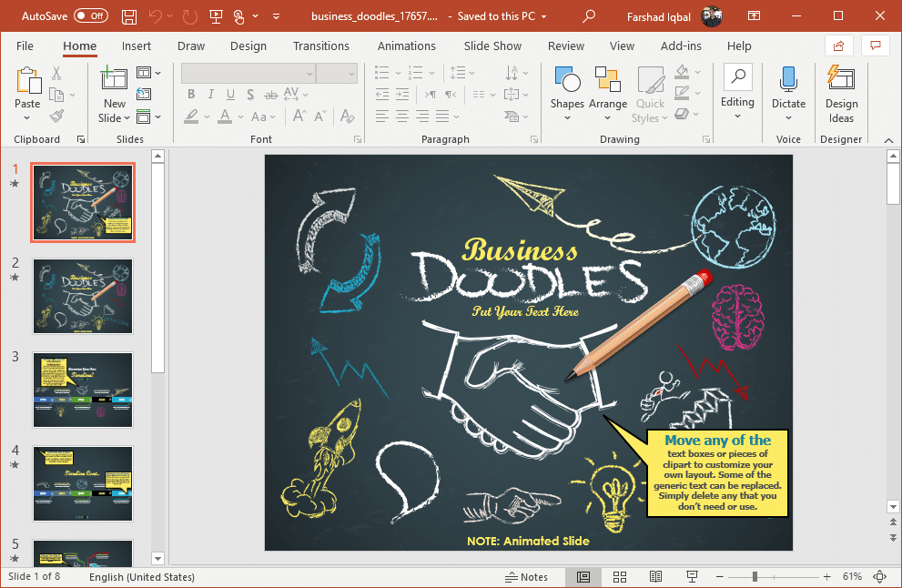
Task: Switch to Reading View
Action: pyautogui.click(x=655, y=577)
